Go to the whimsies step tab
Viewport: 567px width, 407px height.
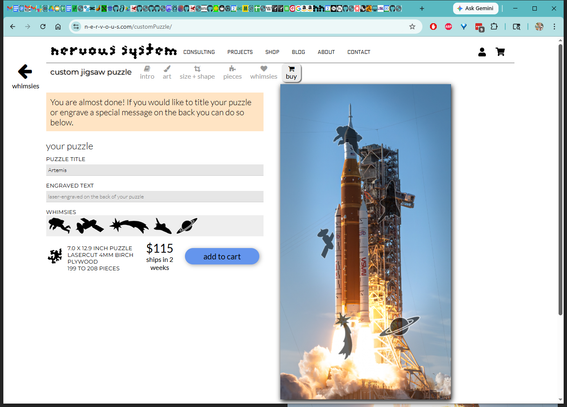pyautogui.click(x=263, y=73)
